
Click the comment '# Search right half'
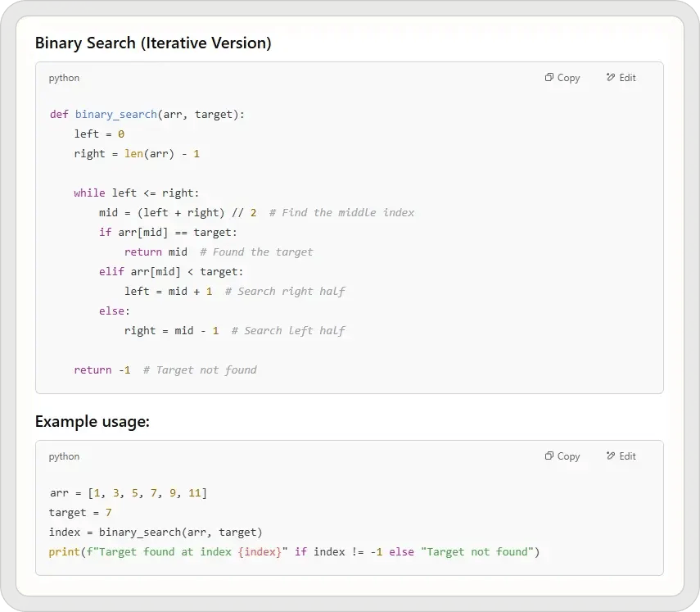coord(285,292)
